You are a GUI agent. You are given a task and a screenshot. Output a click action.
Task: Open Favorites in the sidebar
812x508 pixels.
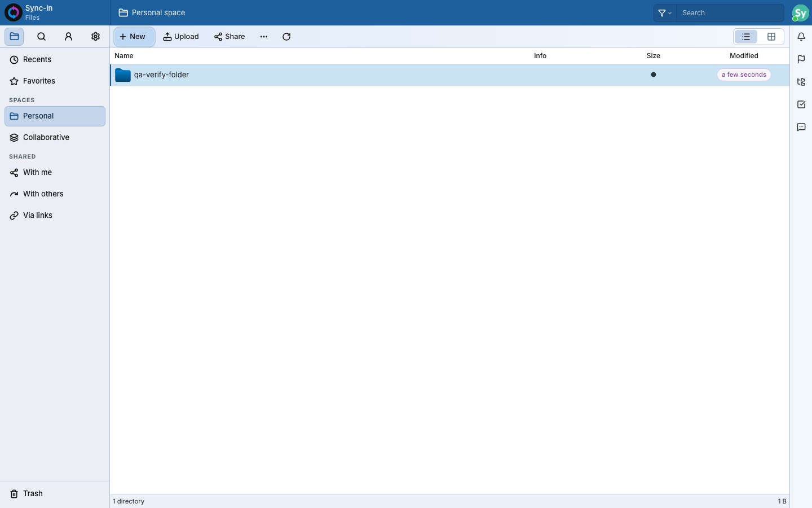click(55, 81)
